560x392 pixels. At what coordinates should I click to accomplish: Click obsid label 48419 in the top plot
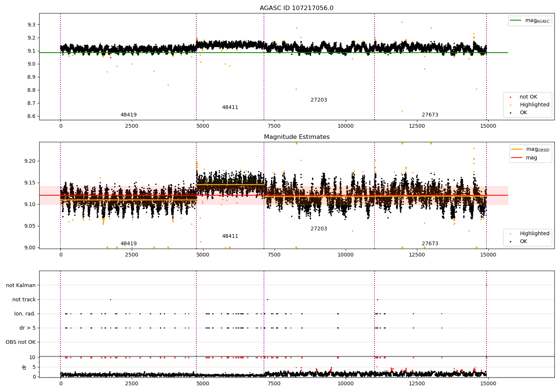[128, 115]
